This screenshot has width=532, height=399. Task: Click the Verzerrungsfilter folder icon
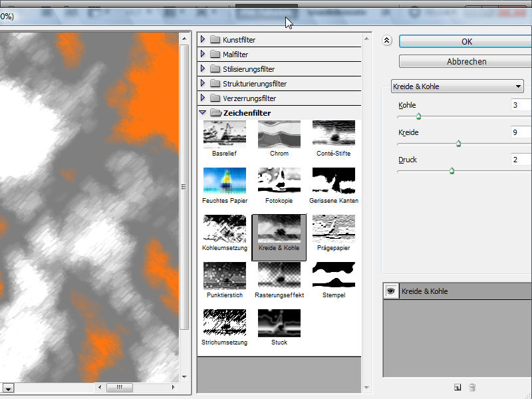(215, 98)
